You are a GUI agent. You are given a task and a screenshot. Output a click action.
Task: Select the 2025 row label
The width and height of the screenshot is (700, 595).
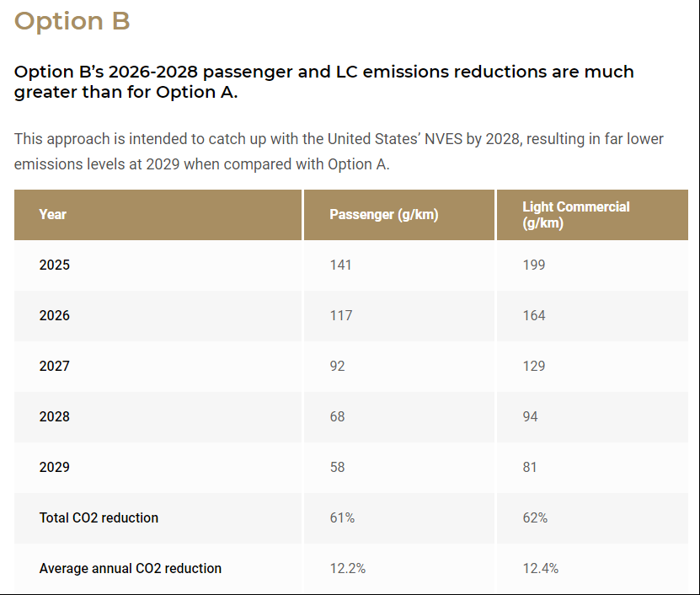coord(55,265)
